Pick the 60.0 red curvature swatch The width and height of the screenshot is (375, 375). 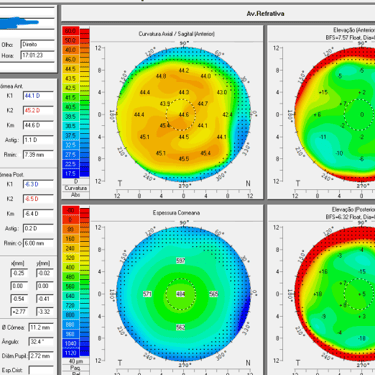70,31
